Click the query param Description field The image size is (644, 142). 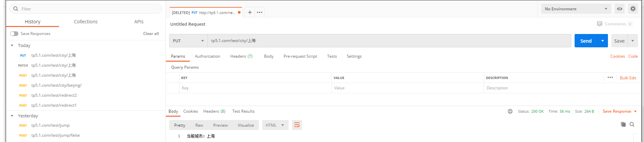561,88
